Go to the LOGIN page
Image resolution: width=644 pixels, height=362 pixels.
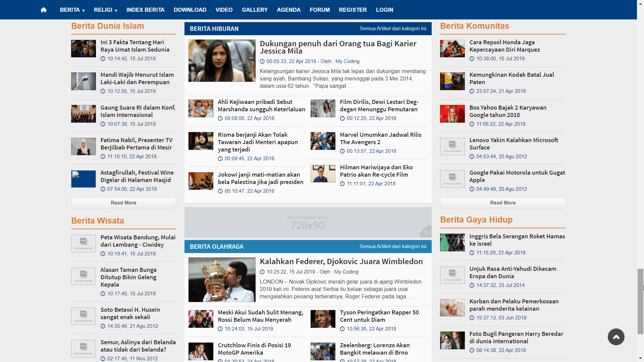pyautogui.click(x=384, y=10)
